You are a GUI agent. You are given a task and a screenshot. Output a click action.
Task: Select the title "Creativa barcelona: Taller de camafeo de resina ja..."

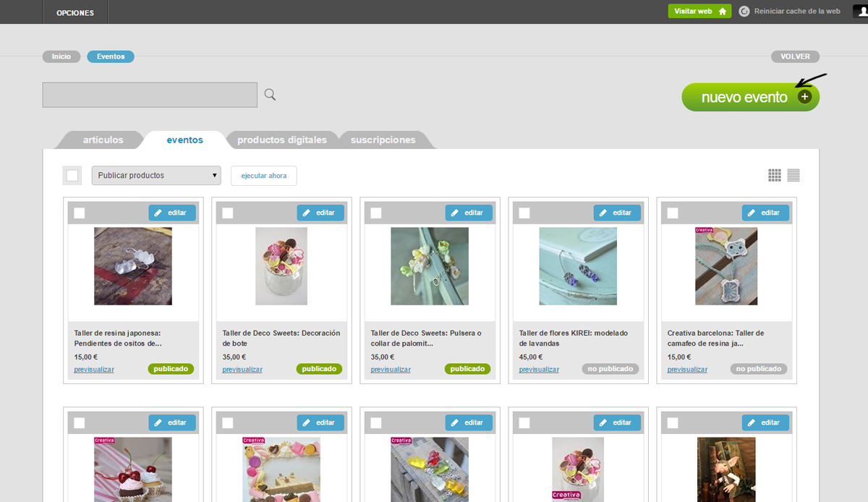(x=716, y=339)
